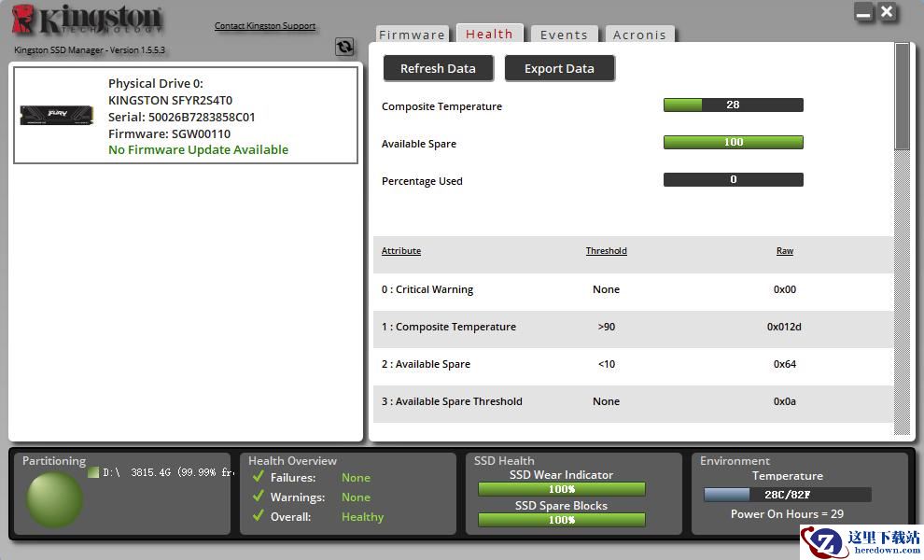Click the 'Percentage Used' gauge label
The width and height of the screenshot is (924, 560).
click(x=422, y=181)
